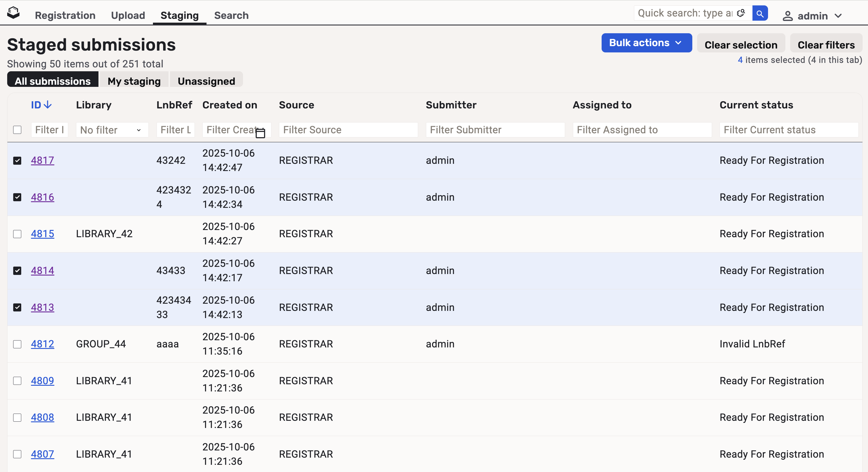Open submission link 4816
This screenshot has width=868, height=472.
[x=43, y=197]
